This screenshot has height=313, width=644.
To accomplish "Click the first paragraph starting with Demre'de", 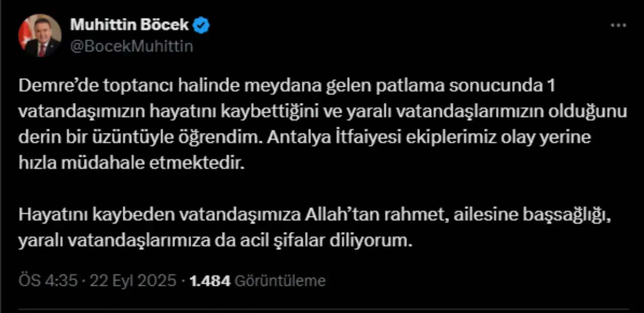I will [x=323, y=125].
